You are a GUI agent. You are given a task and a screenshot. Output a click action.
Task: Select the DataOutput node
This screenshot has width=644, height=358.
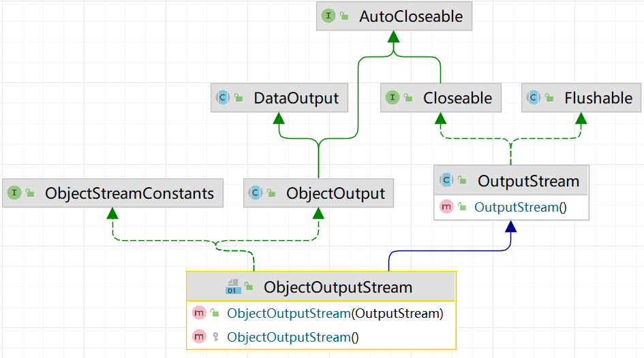(296, 98)
